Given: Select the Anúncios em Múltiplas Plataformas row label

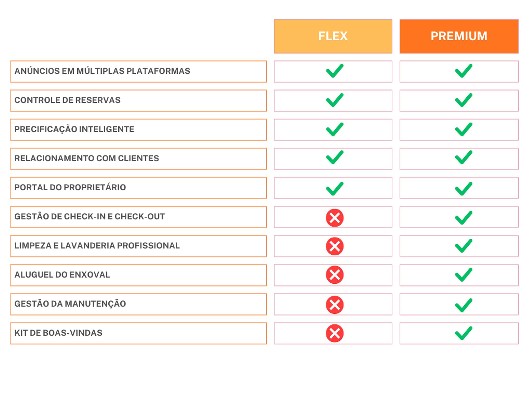Looking at the screenshot, I should [102, 71].
